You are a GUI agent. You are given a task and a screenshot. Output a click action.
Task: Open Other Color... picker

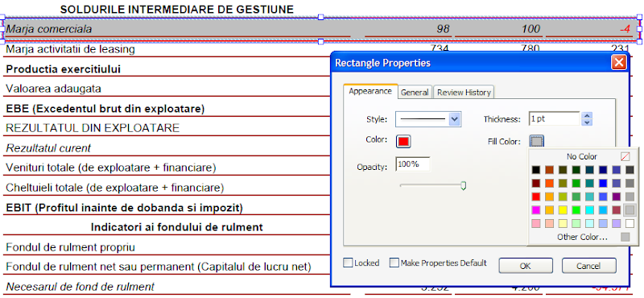[x=582, y=237]
